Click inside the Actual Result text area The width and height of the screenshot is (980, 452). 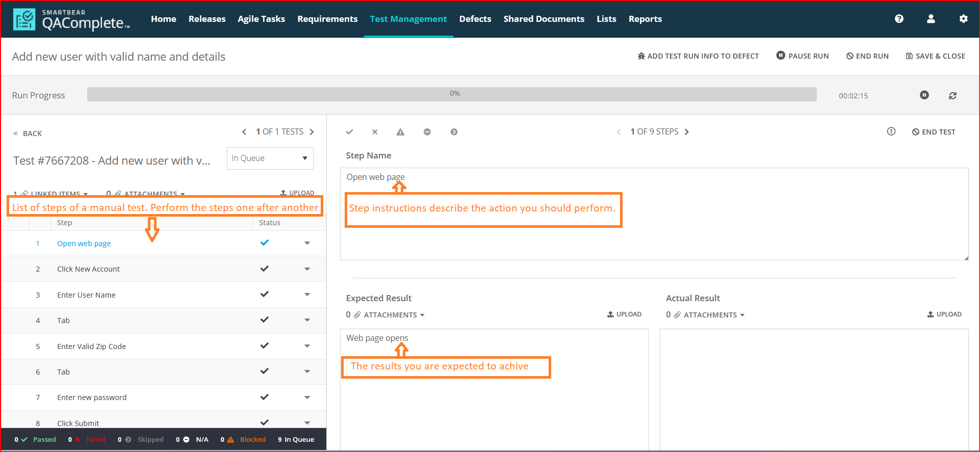tap(814, 387)
